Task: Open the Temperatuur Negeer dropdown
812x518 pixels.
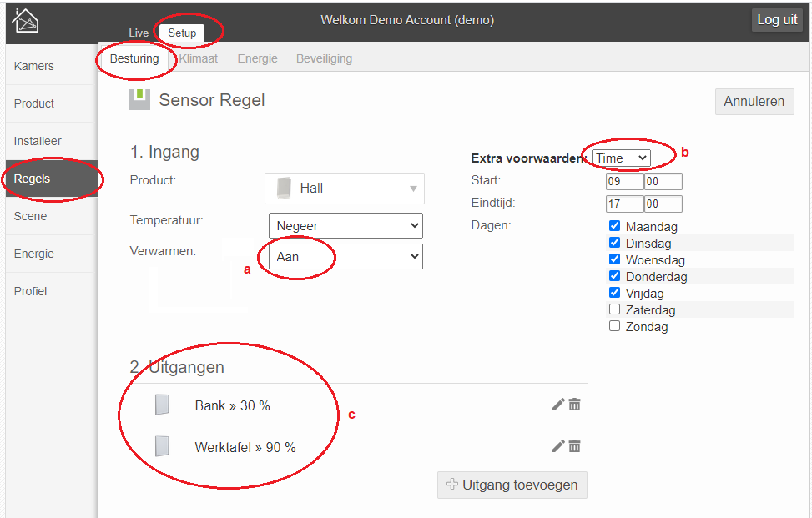Action: [346, 225]
